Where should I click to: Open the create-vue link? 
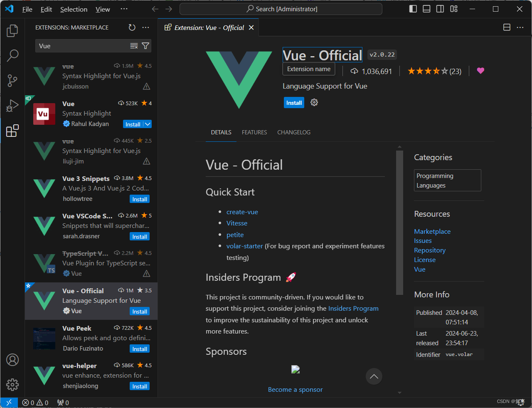[242, 212]
